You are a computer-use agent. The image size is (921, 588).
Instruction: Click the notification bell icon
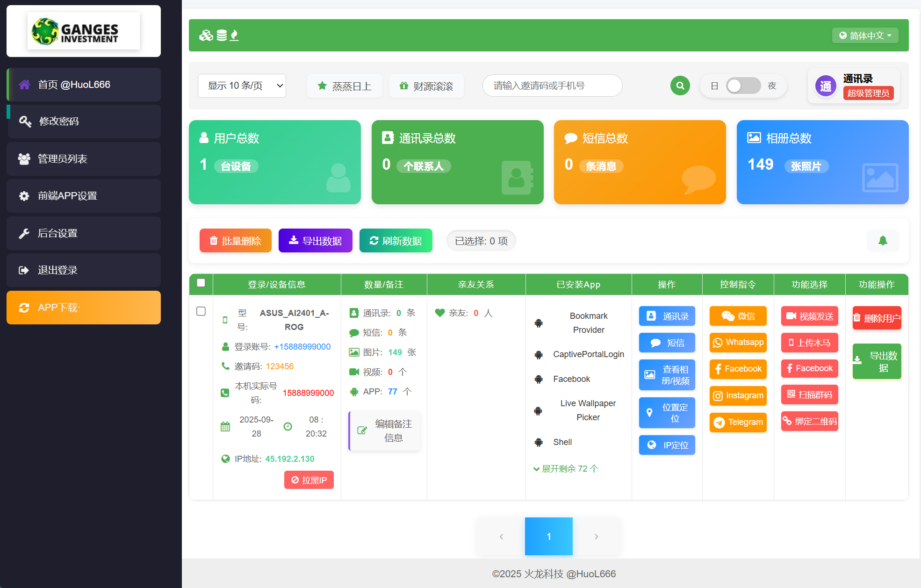(x=882, y=241)
